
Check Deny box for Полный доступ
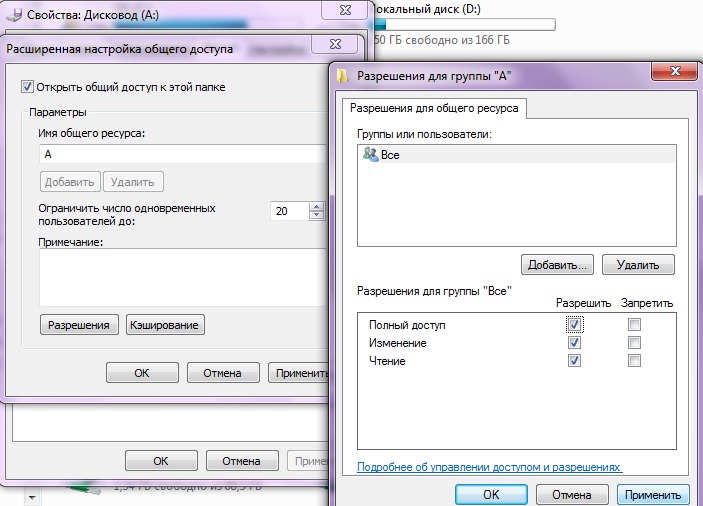pyautogui.click(x=634, y=324)
